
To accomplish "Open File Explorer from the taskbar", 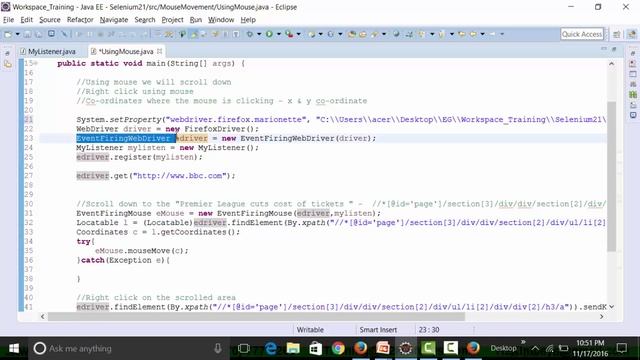I will pos(293,348).
